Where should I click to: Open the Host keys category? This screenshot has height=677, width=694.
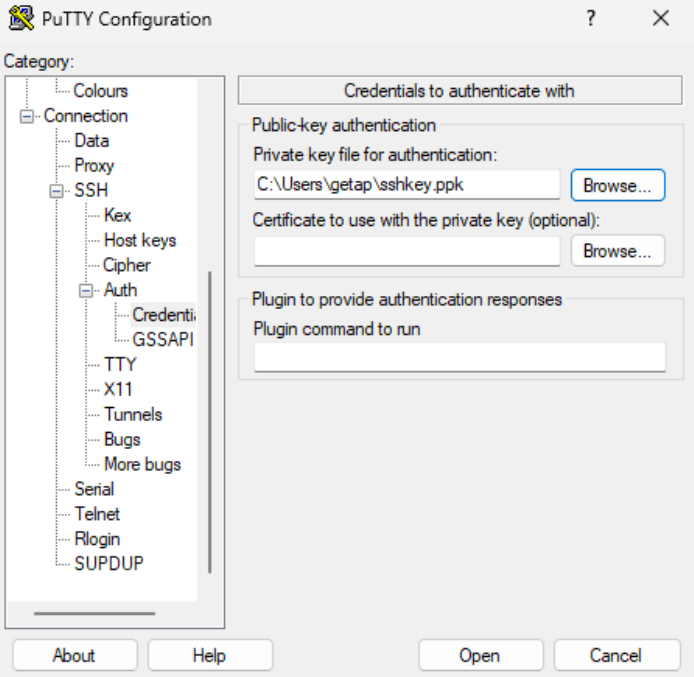click(139, 240)
